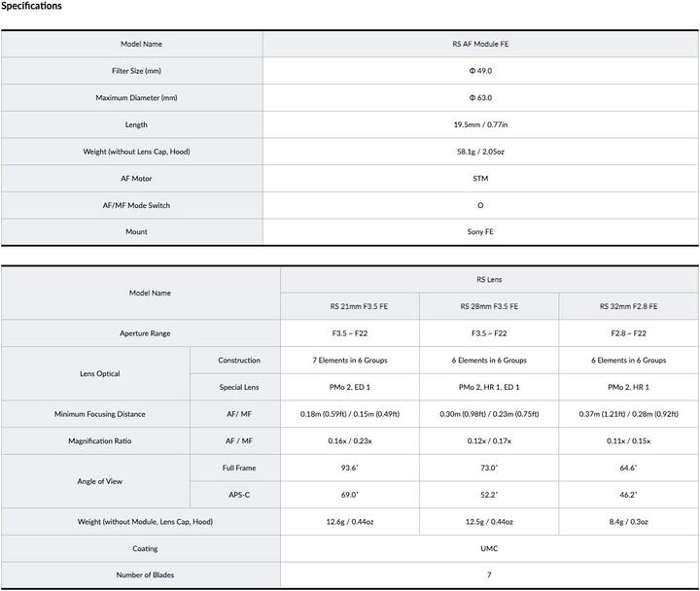
Task: Select the 58.1g / 2.05oz weight value
Action: click(480, 152)
